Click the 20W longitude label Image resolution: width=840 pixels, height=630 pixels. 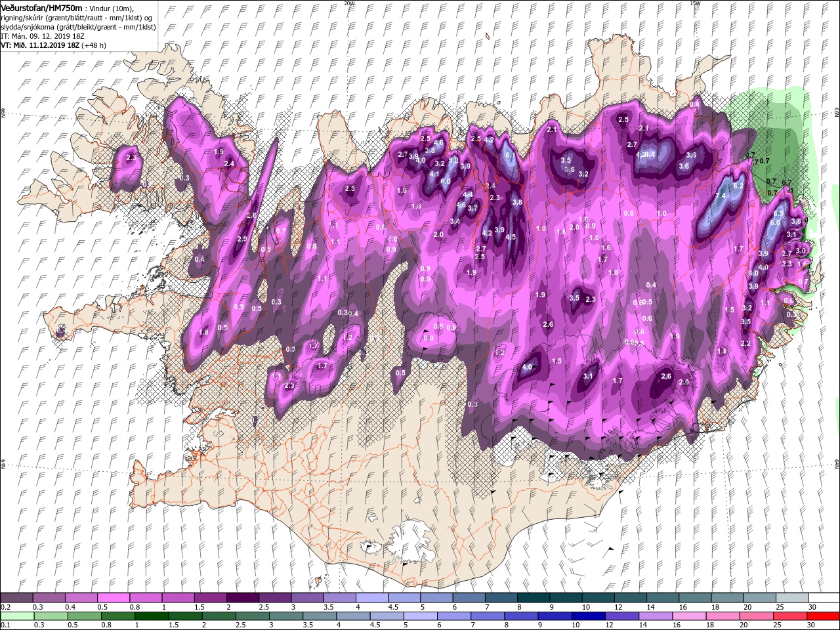350,3
